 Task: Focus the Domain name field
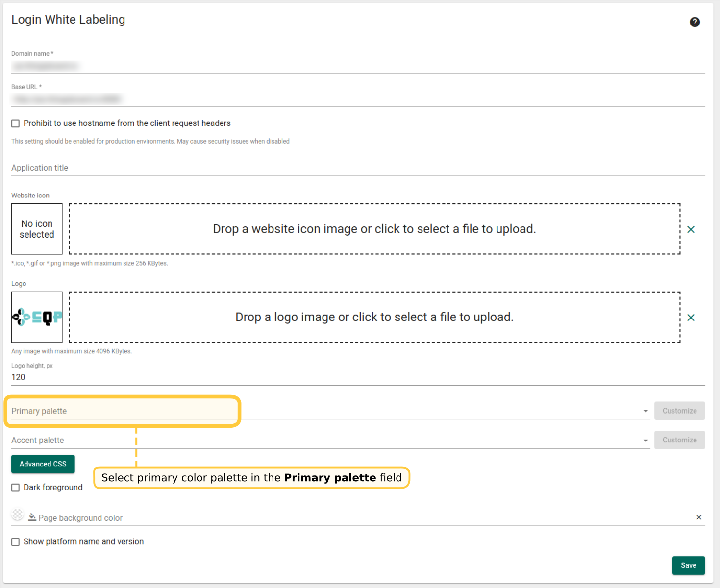pos(358,66)
